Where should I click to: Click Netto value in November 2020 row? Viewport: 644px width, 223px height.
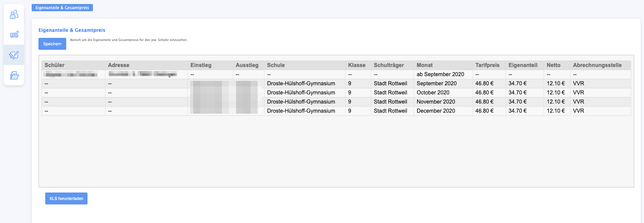pos(556,102)
